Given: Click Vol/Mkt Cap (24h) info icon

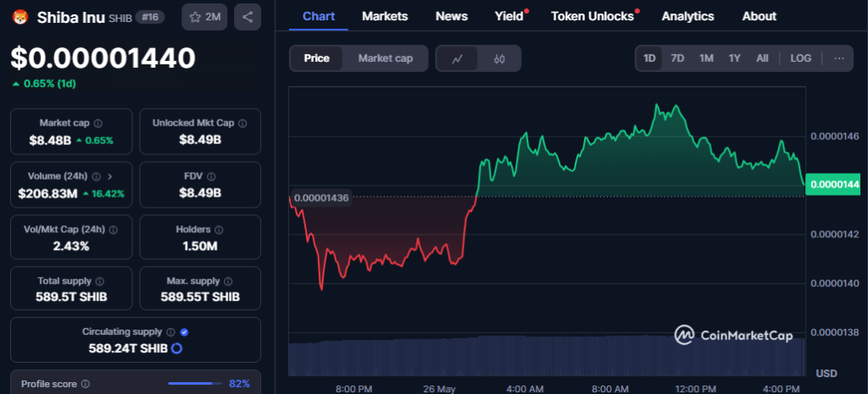Looking at the screenshot, I should point(114,229).
